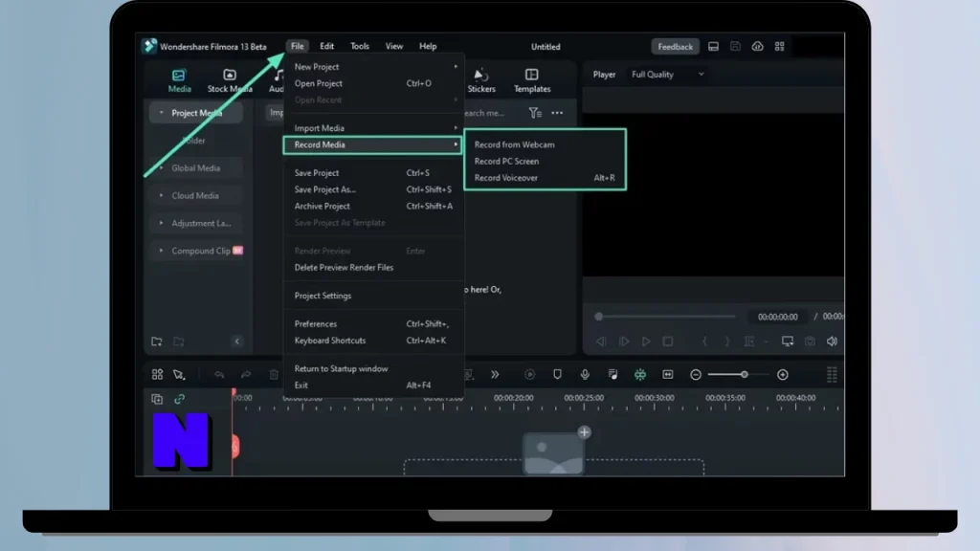Toggle the auto ripple icon
980x551 pixels.
[x=640, y=375]
